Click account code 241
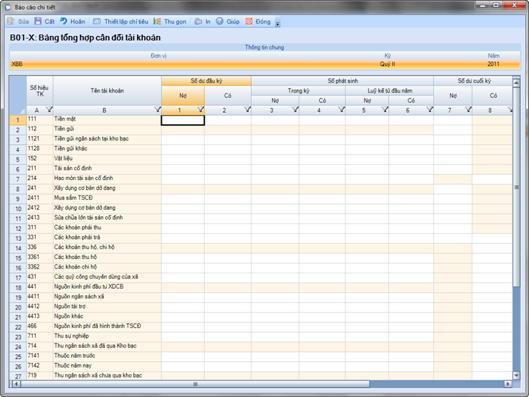The width and height of the screenshot is (529, 397). coord(32,188)
